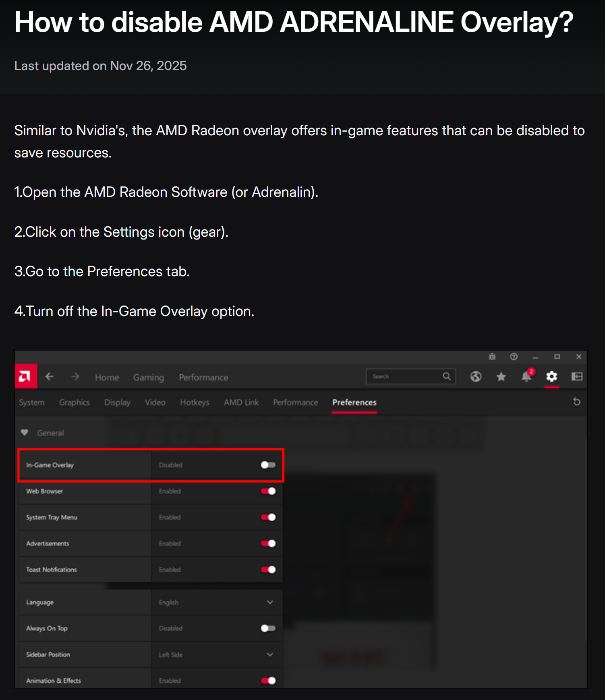The height and width of the screenshot is (700, 605).
Task: Click step '1.Open the AMD Radeon Software'
Action: 166,192
